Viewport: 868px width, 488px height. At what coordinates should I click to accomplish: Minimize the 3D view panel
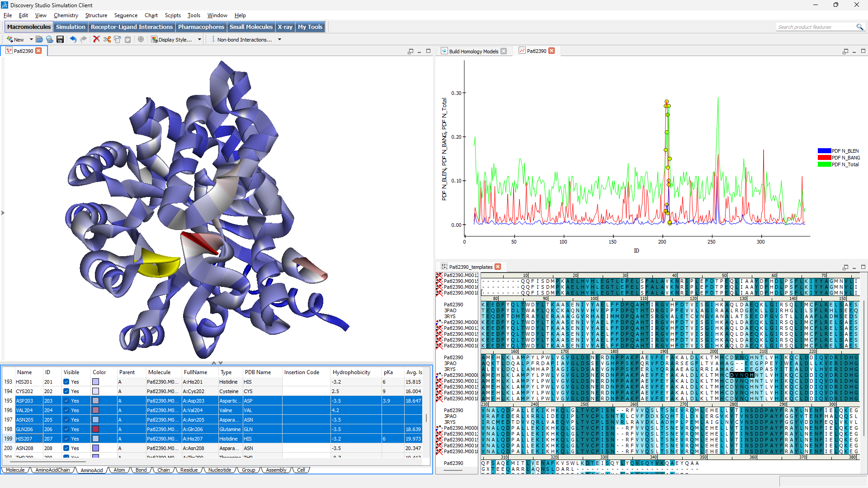click(420, 52)
